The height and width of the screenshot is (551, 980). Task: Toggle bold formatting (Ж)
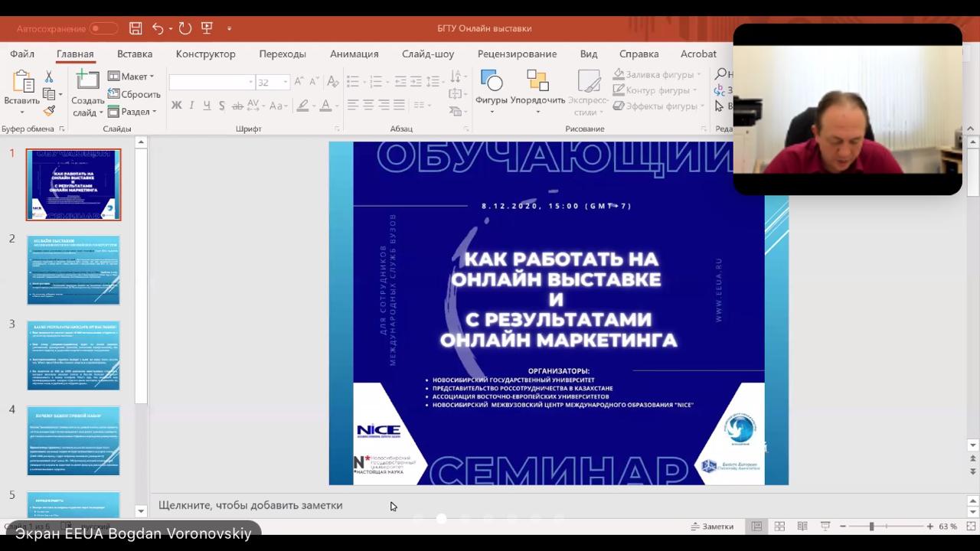tap(176, 106)
